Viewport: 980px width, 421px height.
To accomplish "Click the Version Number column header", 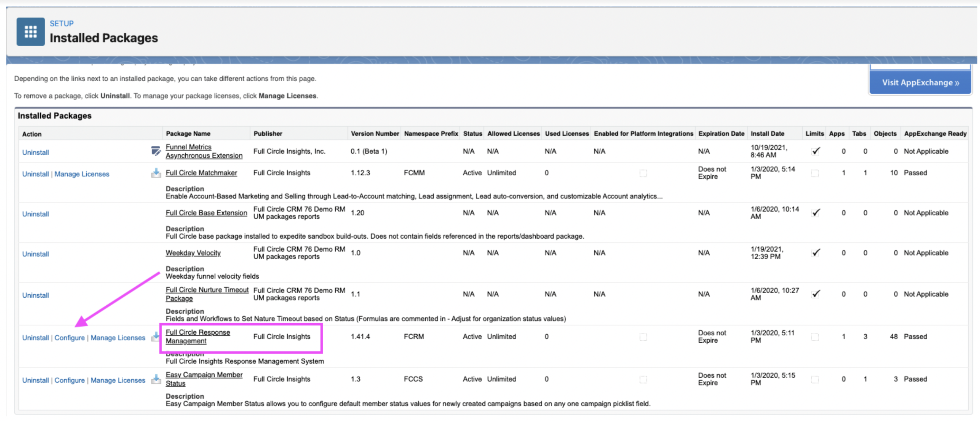I will pyautogui.click(x=375, y=134).
